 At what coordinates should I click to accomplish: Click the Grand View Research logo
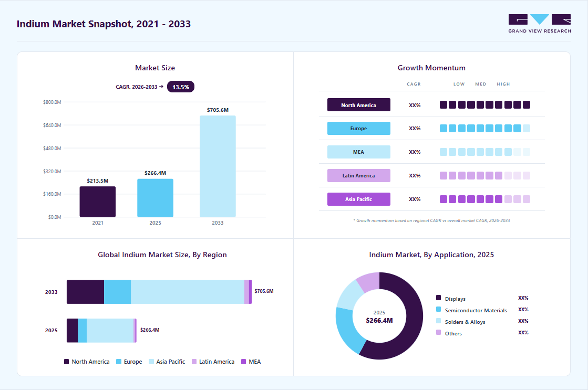(x=539, y=24)
